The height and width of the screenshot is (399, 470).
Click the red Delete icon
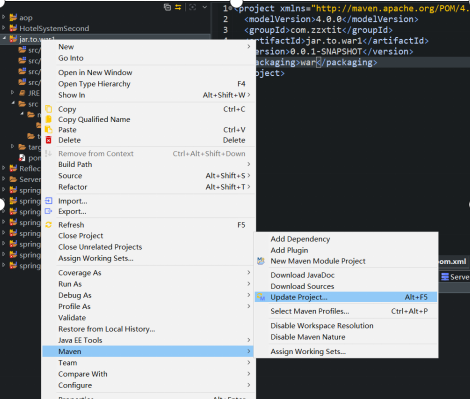coord(49,140)
